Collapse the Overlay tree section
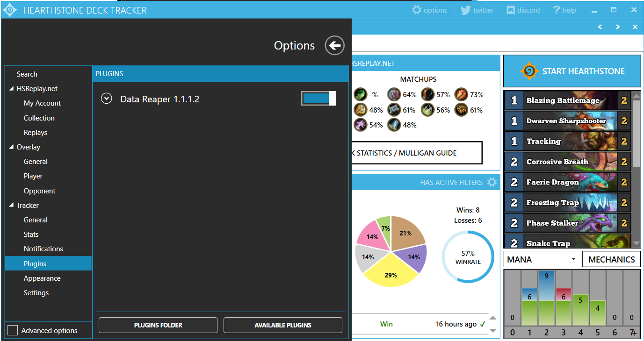This screenshot has height=341, width=644. click(x=11, y=147)
